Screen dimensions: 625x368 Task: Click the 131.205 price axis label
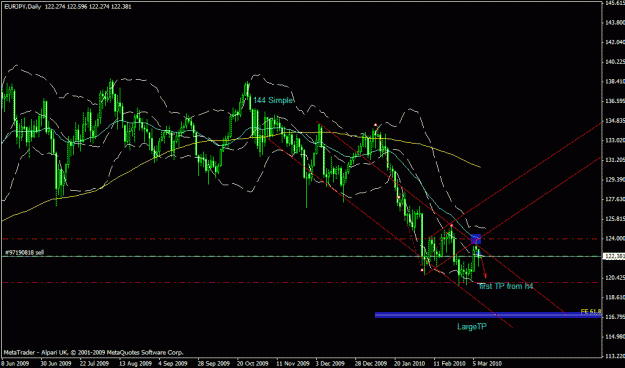pyautogui.click(x=615, y=160)
